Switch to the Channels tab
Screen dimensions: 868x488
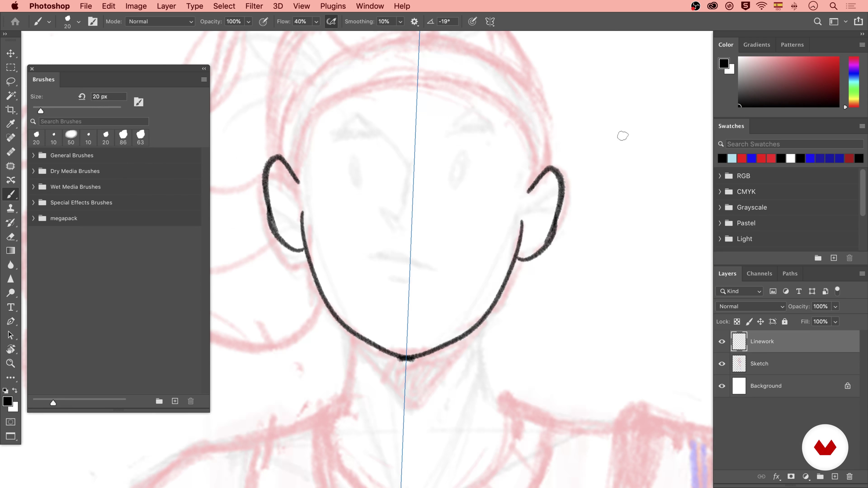pyautogui.click(x=759, y=273)
